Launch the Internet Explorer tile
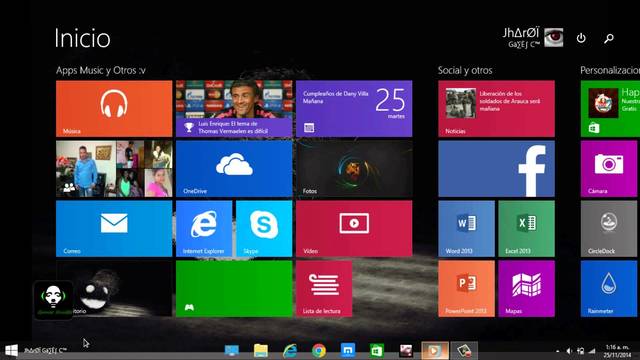The height and width of the screenshot is (360, 640). 204,229
